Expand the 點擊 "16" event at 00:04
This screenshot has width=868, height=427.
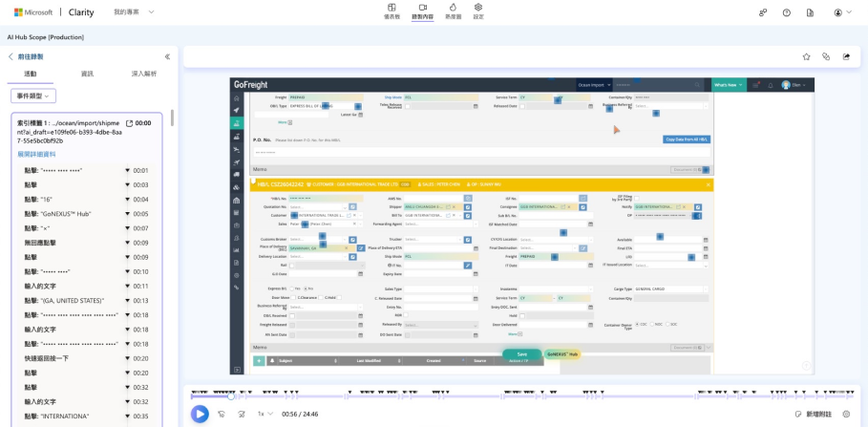128,200
